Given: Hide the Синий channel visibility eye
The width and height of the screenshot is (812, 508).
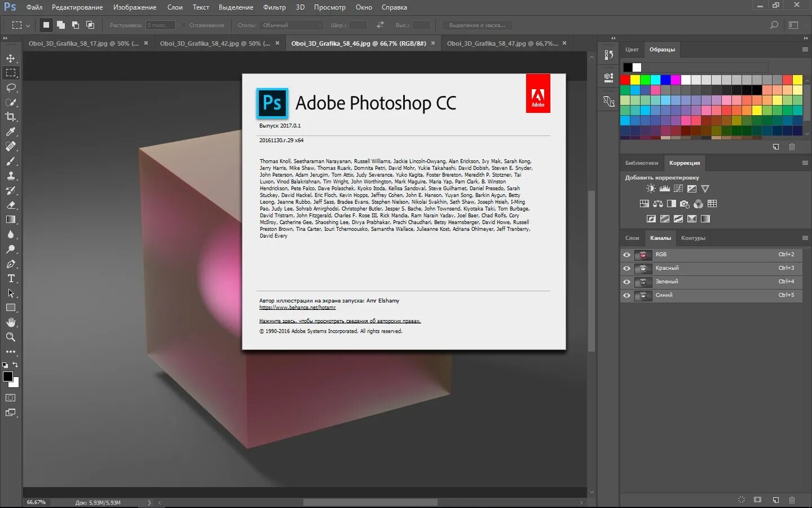Looking at the screenshot, I should click(x=626, y=295).
